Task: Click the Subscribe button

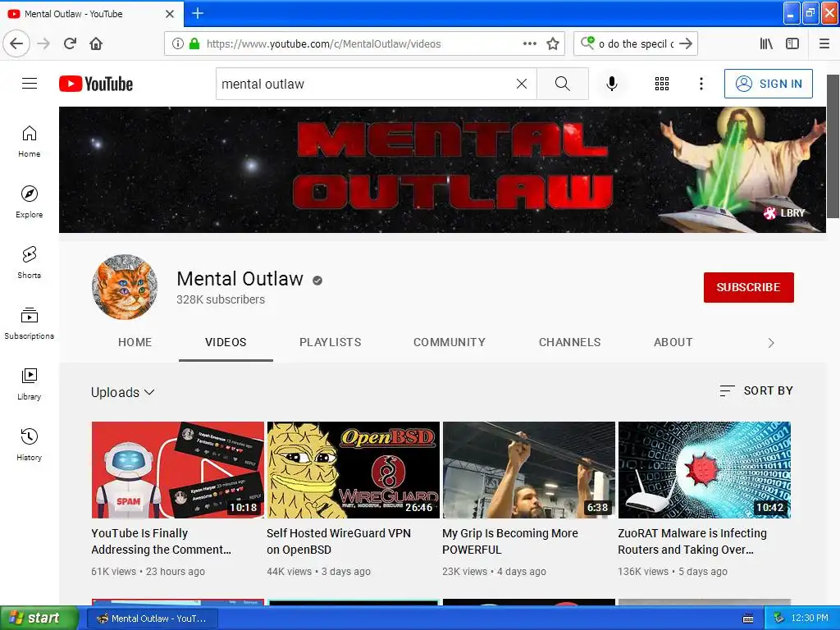Action: 748,287
